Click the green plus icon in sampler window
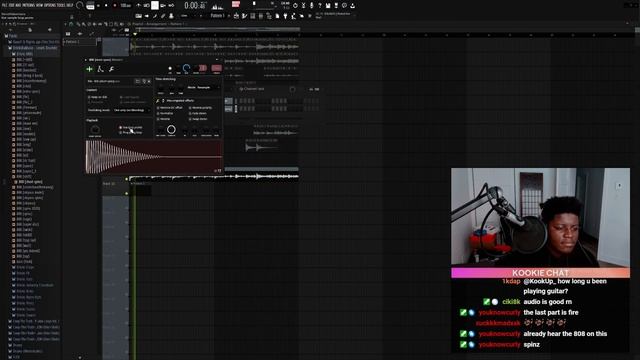This screenshot has height=360, width=640. click(89, 69)
